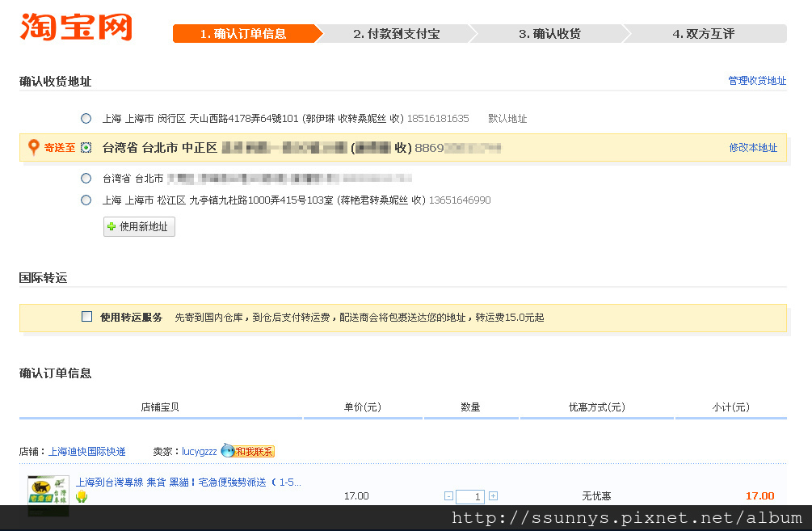Click the 使用新地址 button
Viewport: 812px width, 531px height.
point(139,227)
